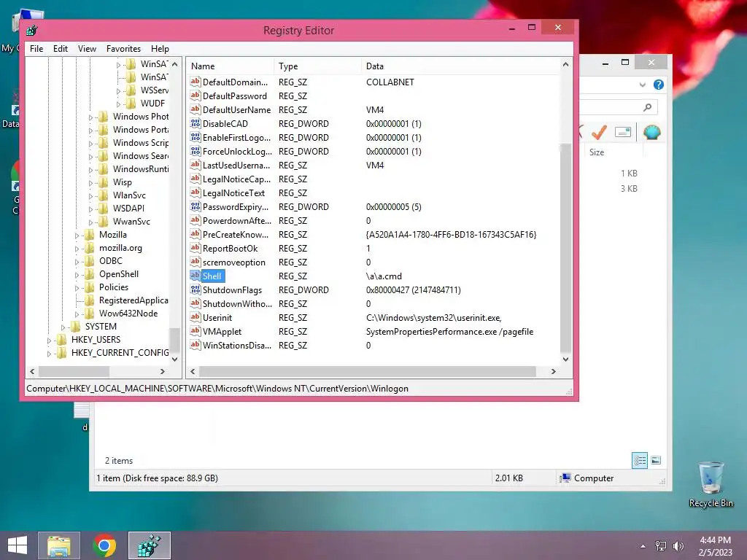Click the ReportBootOk string icon

[195, 248]
